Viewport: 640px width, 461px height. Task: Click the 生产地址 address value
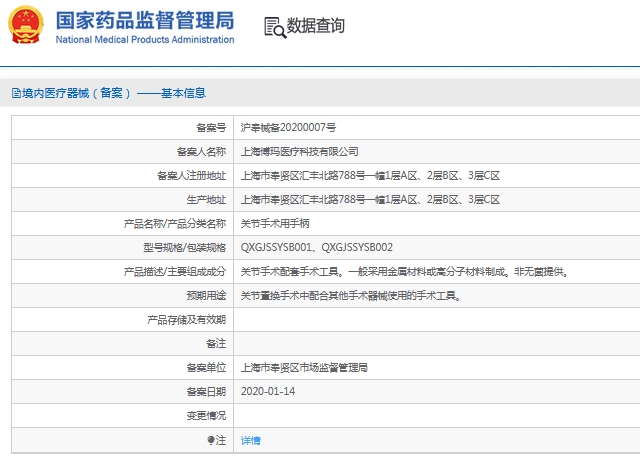coord(370,200)
